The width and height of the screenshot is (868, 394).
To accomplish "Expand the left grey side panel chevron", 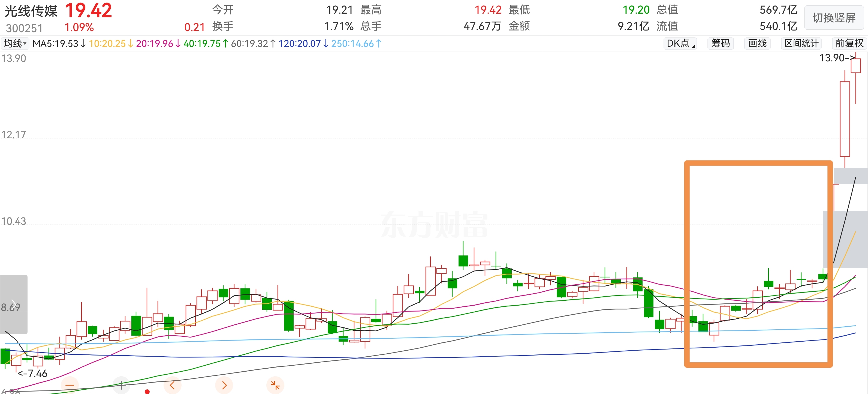I will [13, 304].
